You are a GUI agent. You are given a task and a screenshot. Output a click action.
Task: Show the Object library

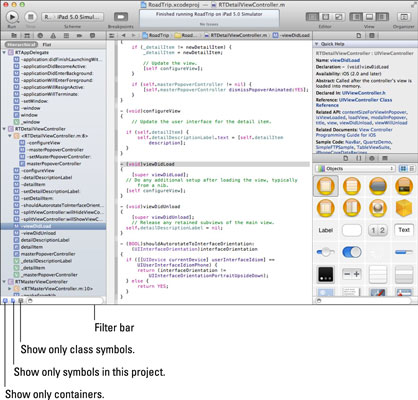pyautogui.click(x=372, y=158)
